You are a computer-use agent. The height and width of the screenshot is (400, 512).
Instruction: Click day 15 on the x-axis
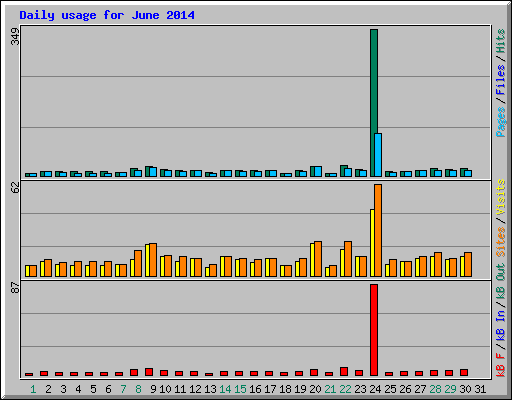(x=240, y=389)
